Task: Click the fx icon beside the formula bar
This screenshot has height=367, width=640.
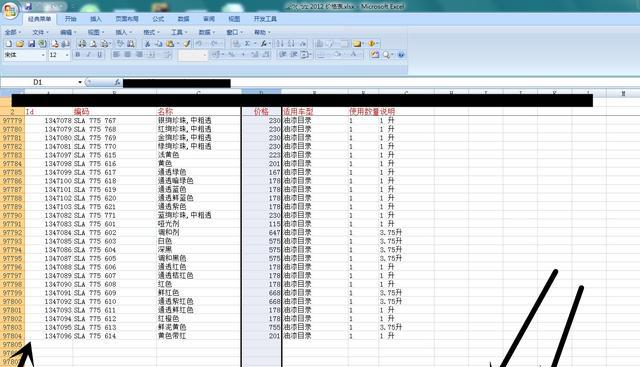Action: [117, 82]
